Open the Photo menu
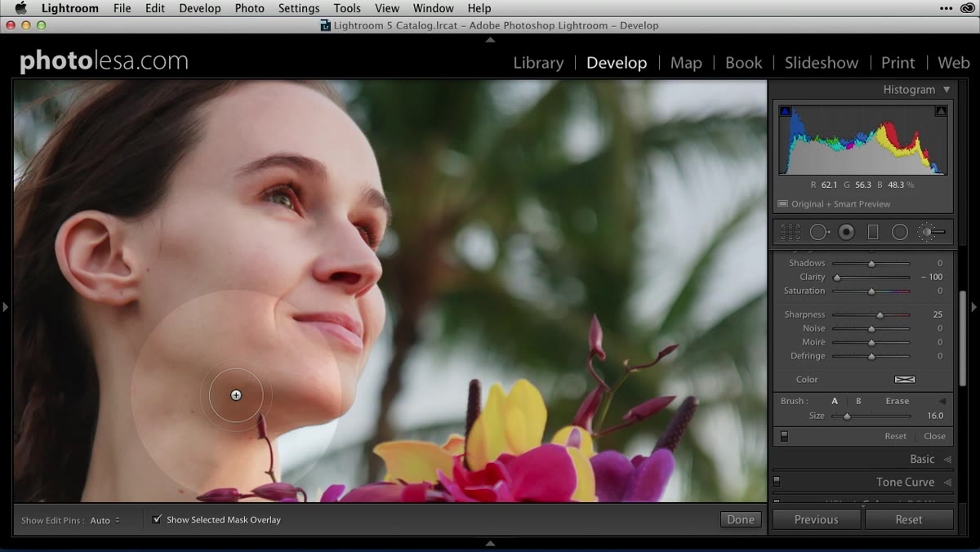The height and width of the screenshot is (552, 980). coord(249,8)
